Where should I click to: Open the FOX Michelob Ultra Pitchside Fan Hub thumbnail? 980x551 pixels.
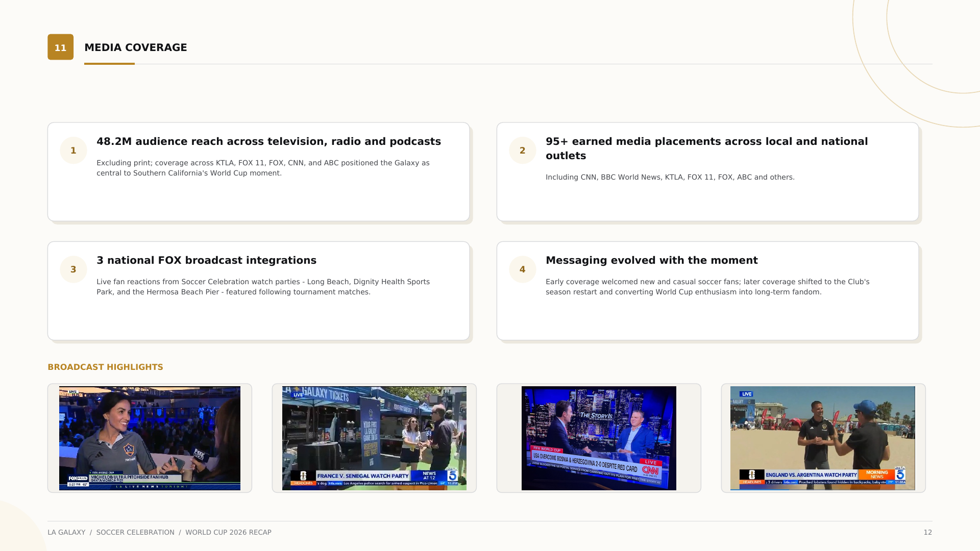pos(150,438)
